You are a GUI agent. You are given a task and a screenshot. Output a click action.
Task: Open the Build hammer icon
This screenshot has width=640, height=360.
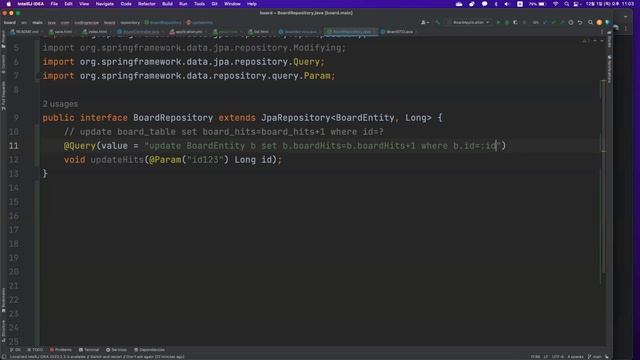438,22
